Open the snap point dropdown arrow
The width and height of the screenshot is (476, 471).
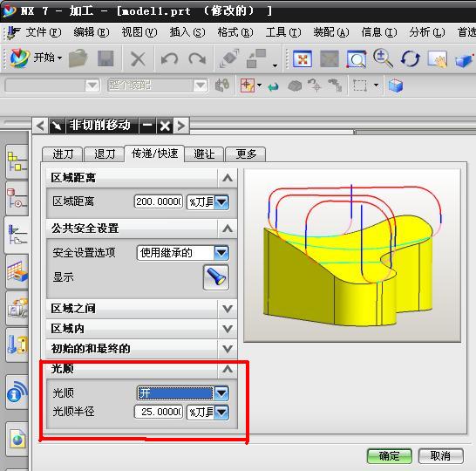(x=259, y=85)
